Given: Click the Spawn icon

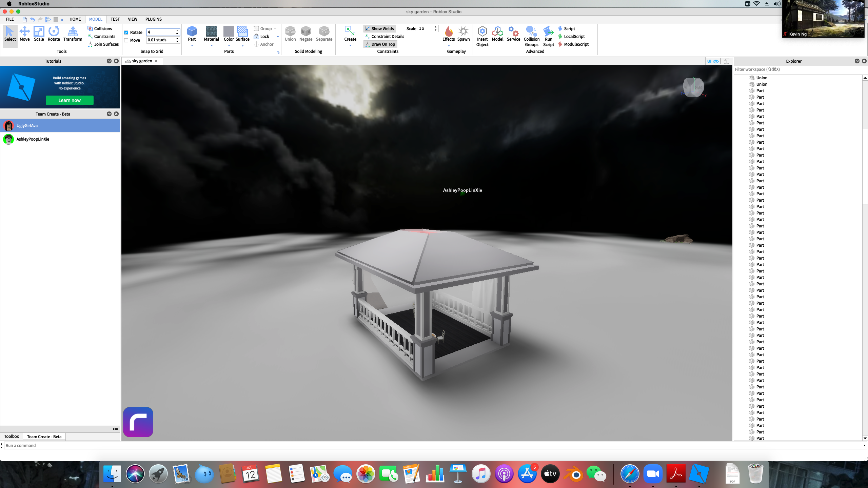Looking at the screenshot, I should (463, 32).
